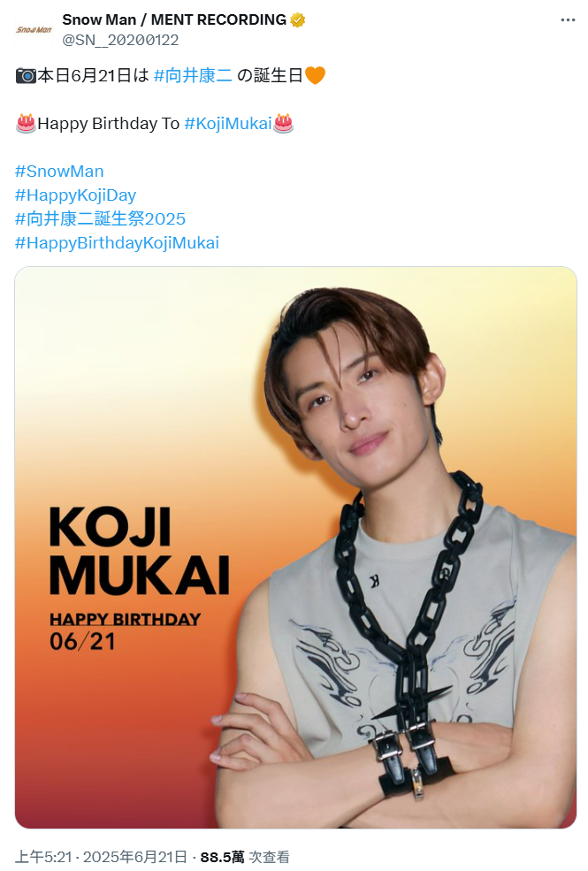
Task: Open the Snow Man / MENT RECORDING profile name
Action: click(x=174, y=20)
